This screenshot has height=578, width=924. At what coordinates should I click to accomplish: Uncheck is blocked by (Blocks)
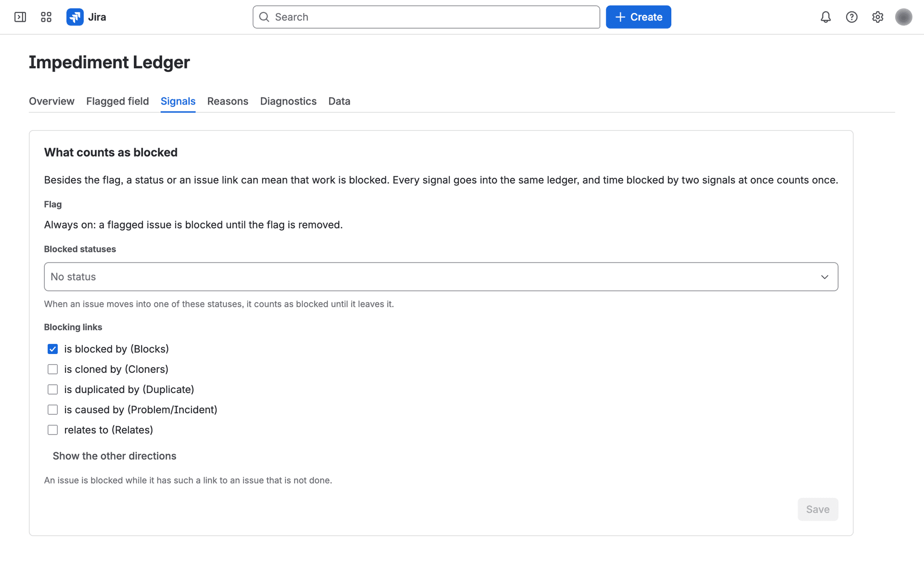(x=53, y=349)
